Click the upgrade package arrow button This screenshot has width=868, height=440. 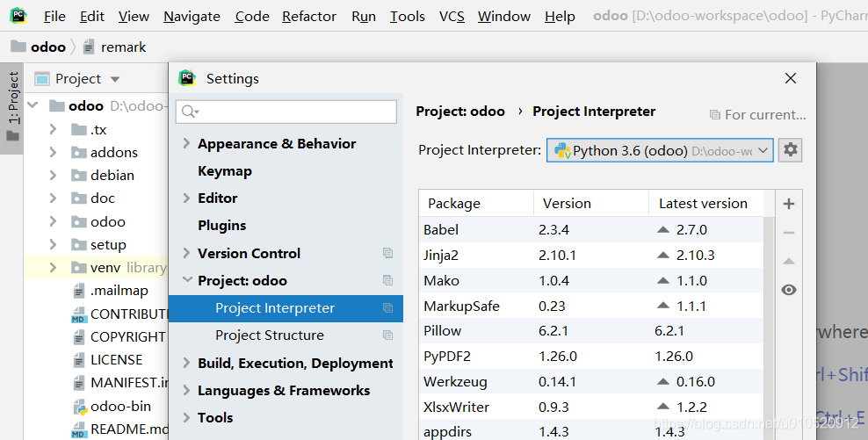pos(789,261)
